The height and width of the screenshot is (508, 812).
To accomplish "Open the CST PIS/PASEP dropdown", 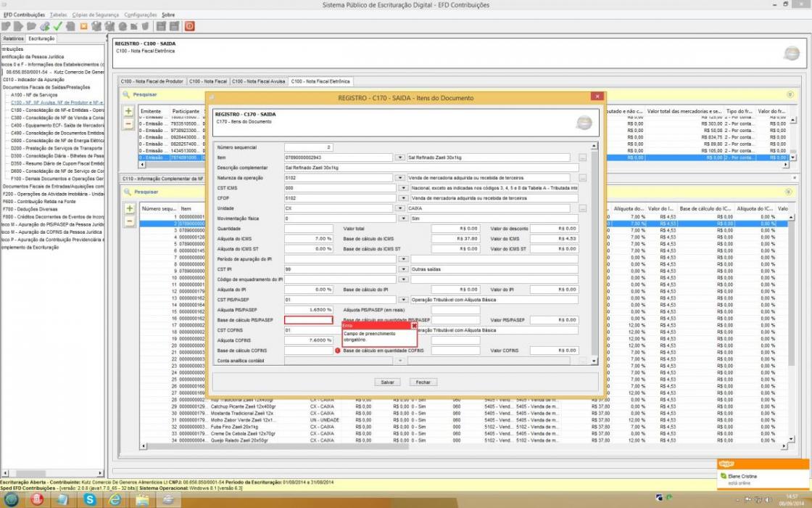I will (x=403, y=300).
